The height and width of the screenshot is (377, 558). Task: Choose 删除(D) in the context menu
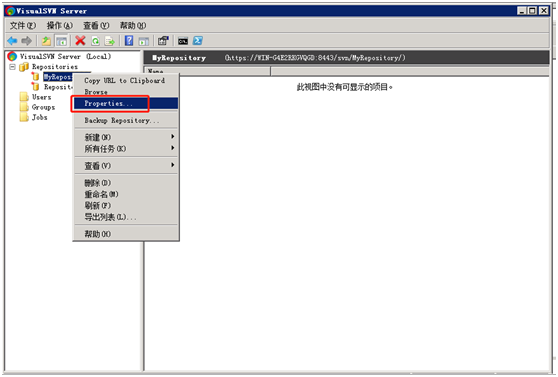(126, 183)
